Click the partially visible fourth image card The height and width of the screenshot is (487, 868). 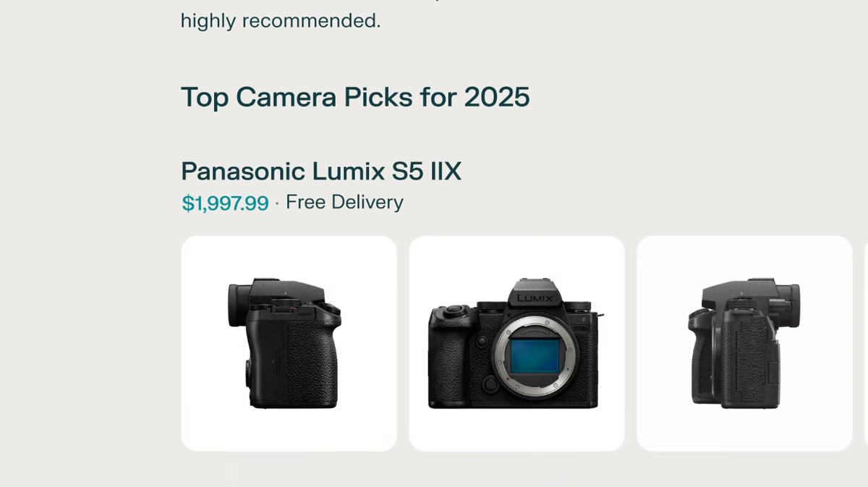coord(866,343)
